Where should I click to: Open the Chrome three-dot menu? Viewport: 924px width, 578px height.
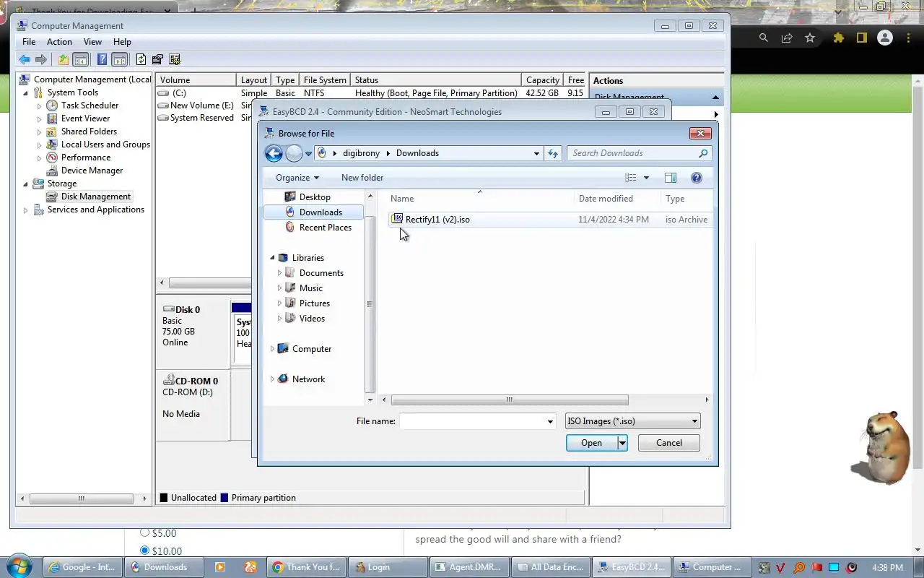click(x=908, y=38)
